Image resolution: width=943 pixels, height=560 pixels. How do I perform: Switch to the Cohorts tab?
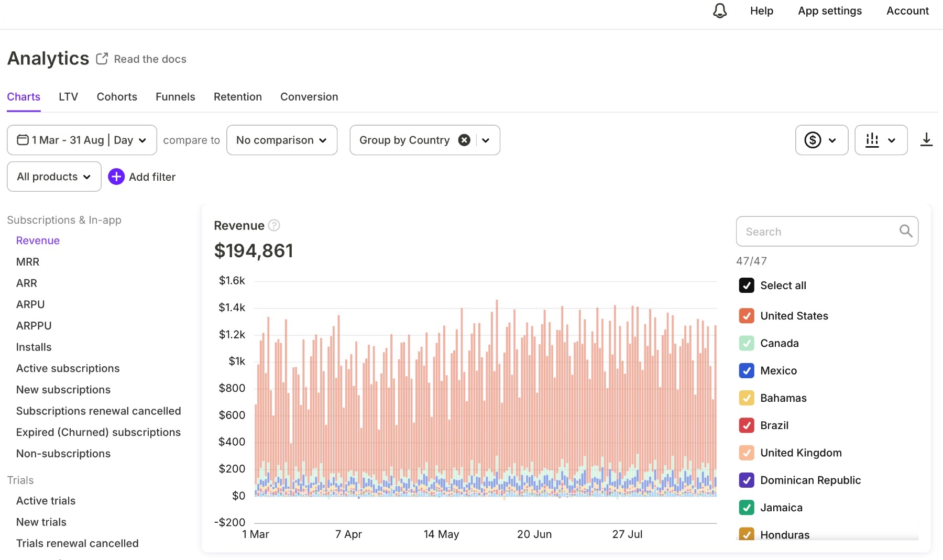tap(117, 97)
